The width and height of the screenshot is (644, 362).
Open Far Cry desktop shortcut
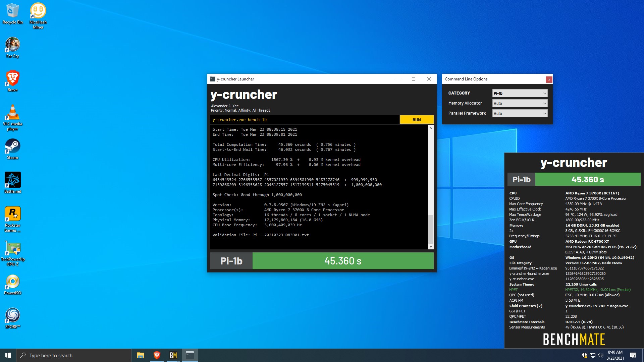click(x=12, y=48)
